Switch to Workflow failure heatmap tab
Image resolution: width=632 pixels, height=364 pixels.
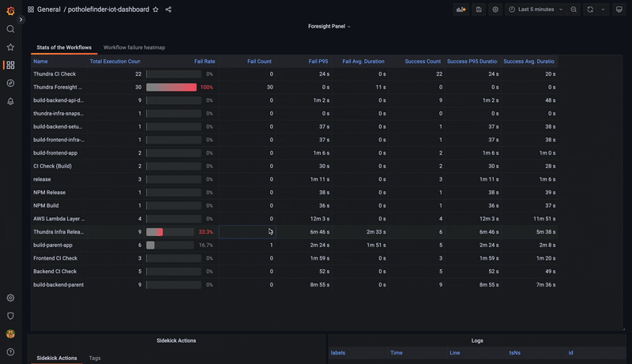click(x=134, y=47)
